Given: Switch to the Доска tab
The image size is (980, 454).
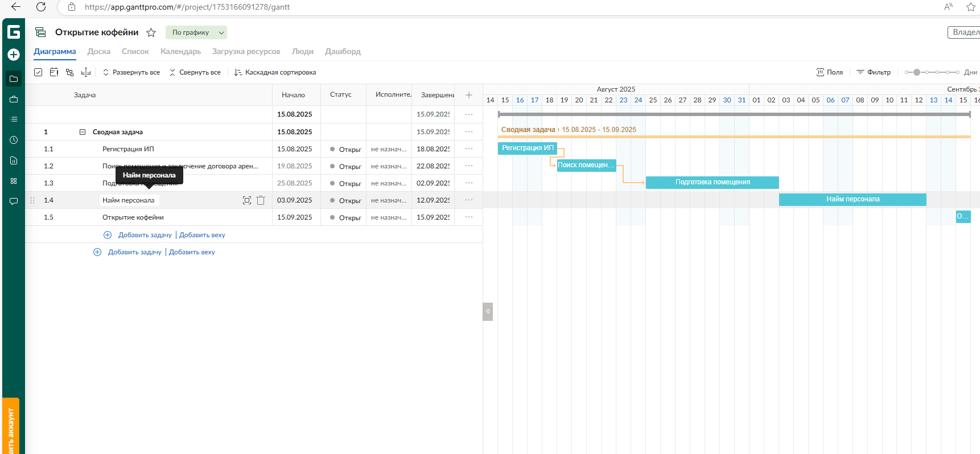Looking at the screenshot, I should click(x=99, y=51).
